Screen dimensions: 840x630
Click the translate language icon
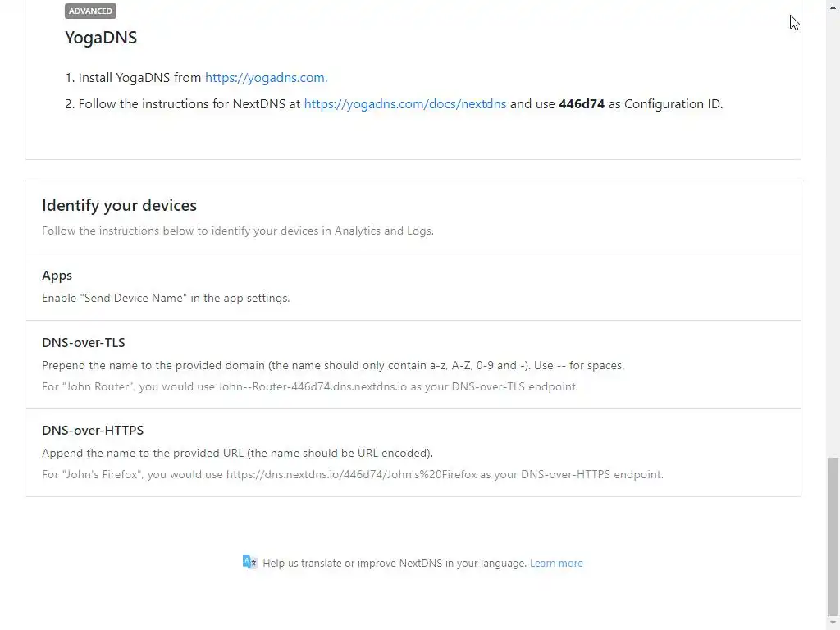pos(250,562)
